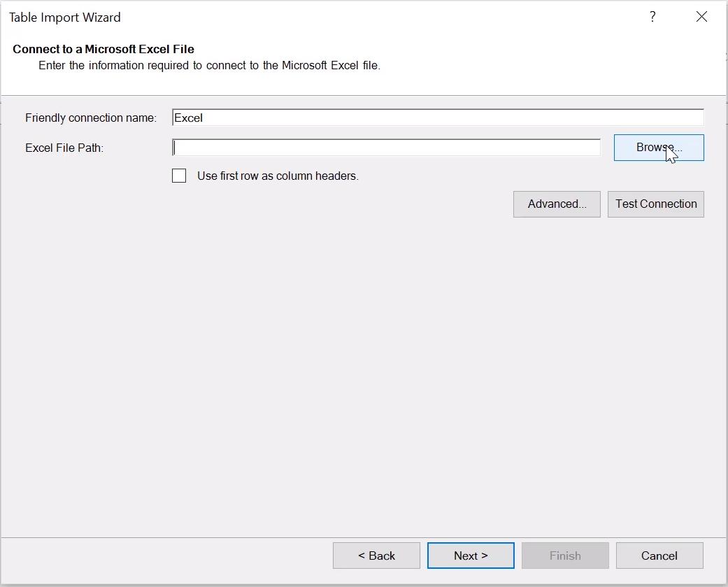Open wizard help via the question mark icon
728x587 pixels.
pyautogui.click(x=652, y=17)
